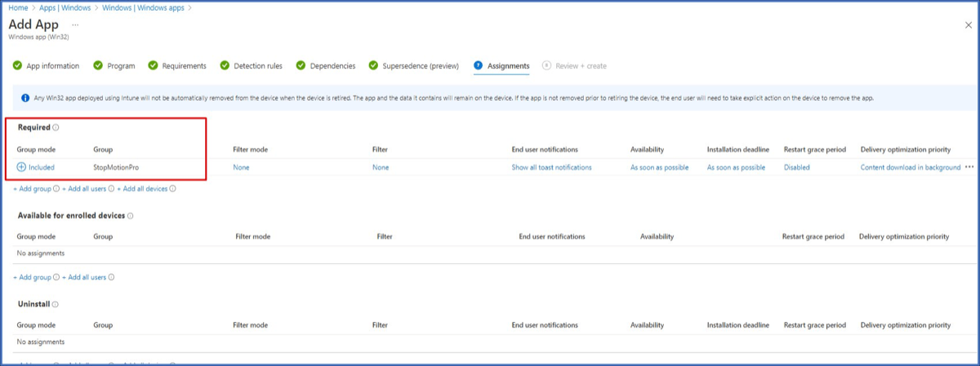Open Show all toast notifications setting
The image size is (980, 366).
[x=551, y=167]
